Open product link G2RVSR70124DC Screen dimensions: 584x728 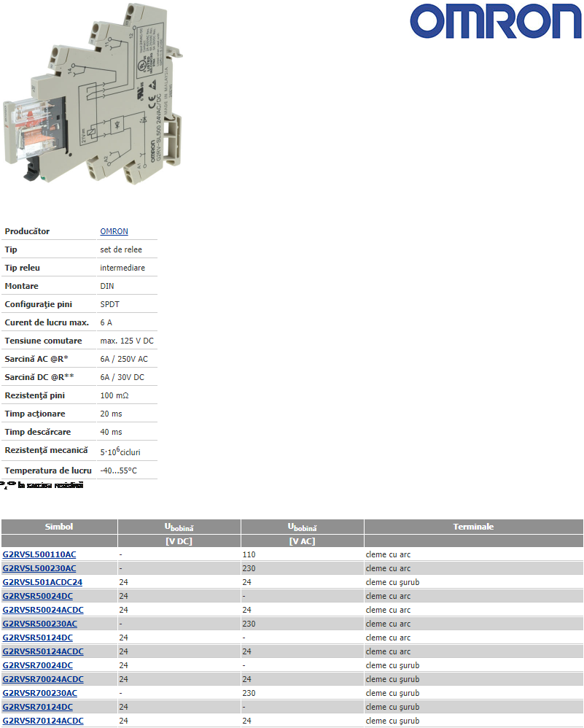click(38, 707)
